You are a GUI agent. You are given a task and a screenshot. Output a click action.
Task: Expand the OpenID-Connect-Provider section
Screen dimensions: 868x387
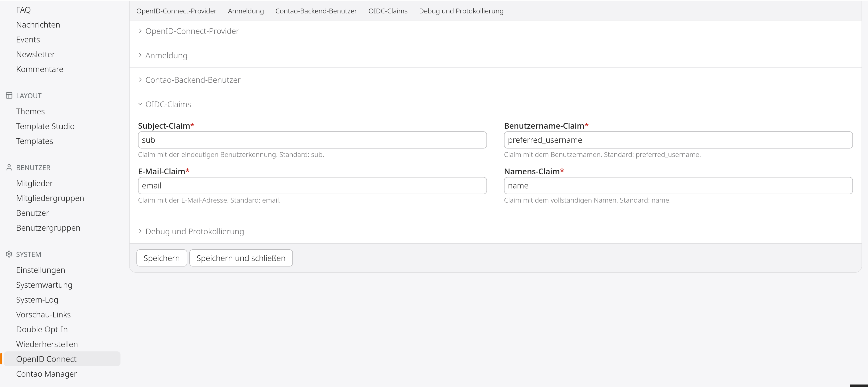[x=192, y=31]
